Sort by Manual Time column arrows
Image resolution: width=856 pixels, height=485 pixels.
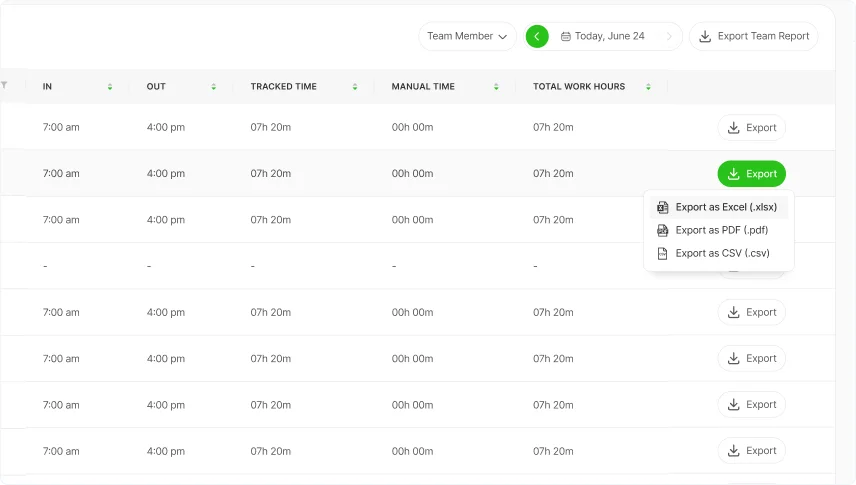496,87
